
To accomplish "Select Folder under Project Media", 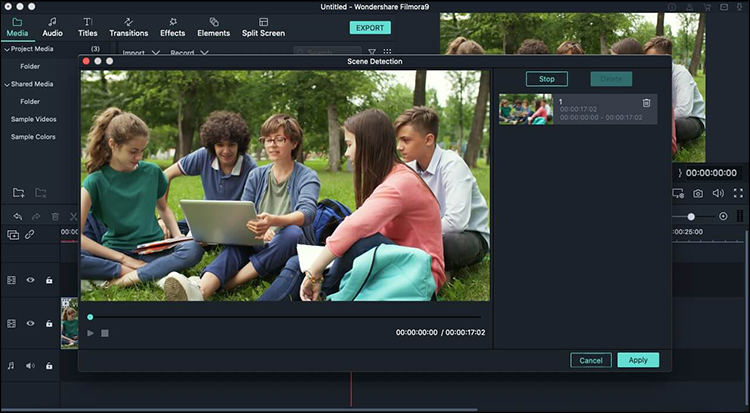I will pos(30,67).
